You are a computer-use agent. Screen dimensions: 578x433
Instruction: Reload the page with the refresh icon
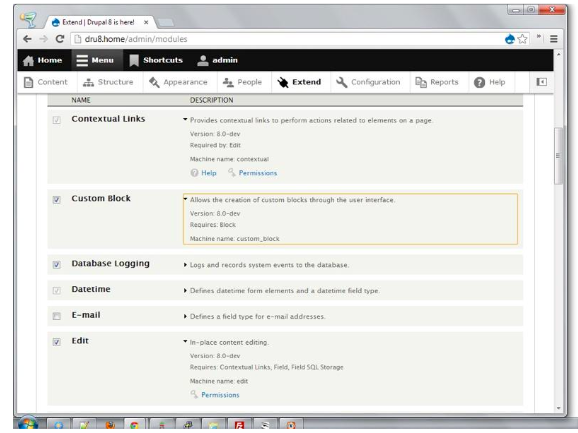point(60,39)
